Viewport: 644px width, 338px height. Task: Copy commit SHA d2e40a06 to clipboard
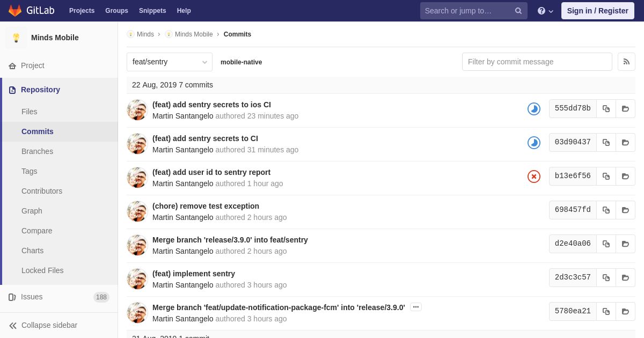606,244
